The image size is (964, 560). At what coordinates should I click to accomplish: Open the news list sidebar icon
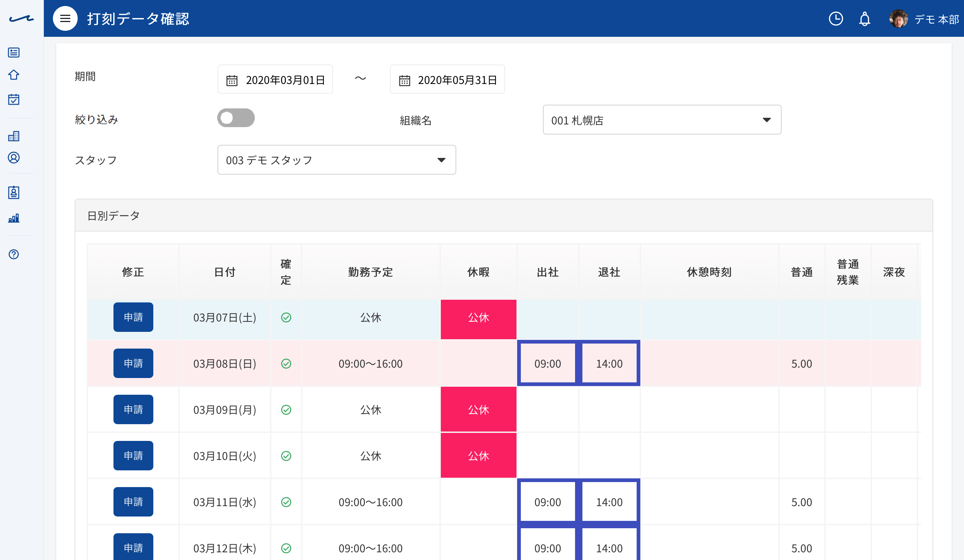[x=14, y=53]
